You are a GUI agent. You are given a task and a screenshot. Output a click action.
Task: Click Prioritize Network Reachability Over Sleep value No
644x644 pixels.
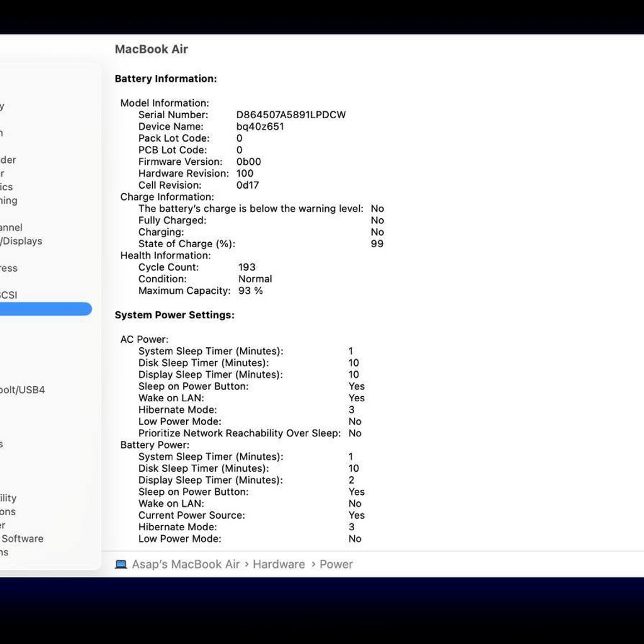click(355, 433)
